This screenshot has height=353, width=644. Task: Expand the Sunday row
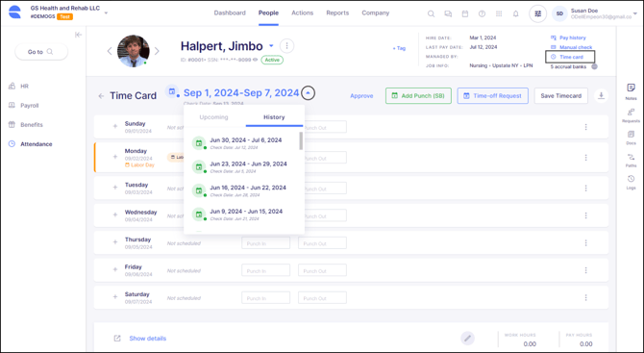coord(115,126)
